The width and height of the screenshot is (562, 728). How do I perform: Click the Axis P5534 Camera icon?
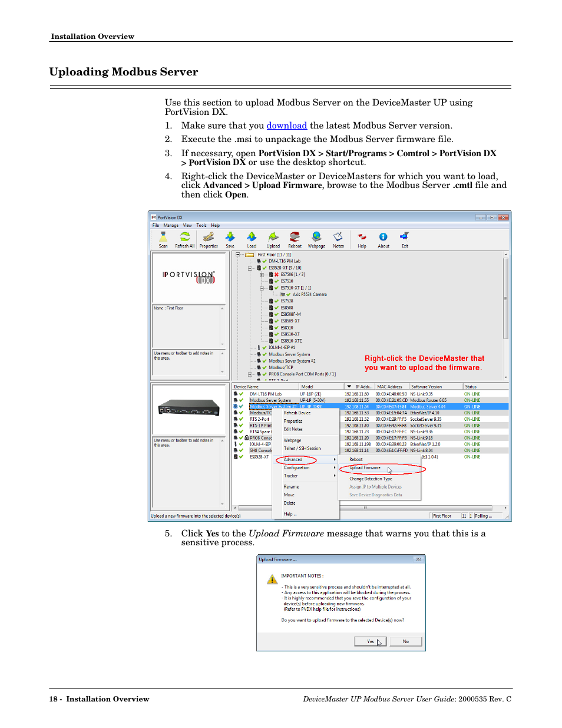[x=283, y=294]
